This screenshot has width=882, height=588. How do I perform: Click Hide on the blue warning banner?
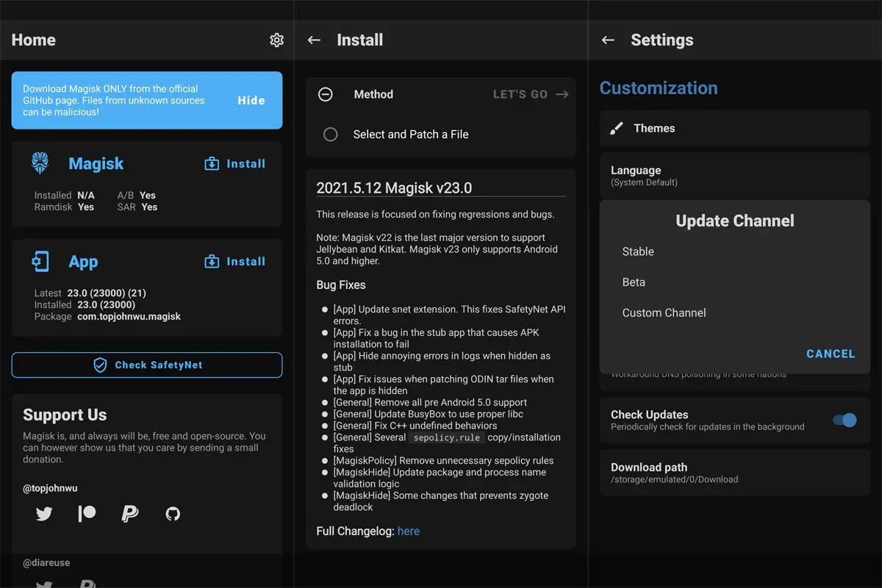tap(251, 101)
